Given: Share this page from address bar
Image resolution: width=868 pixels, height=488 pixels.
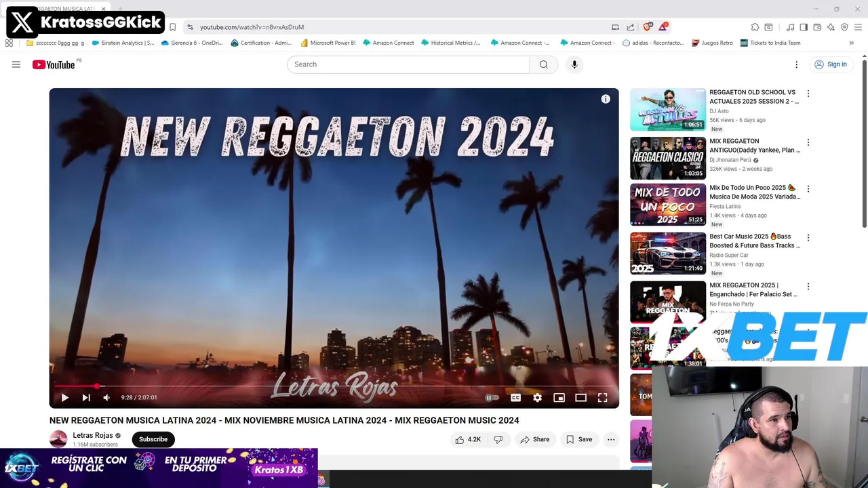Looking at the screenshot, I should point(631,27).
